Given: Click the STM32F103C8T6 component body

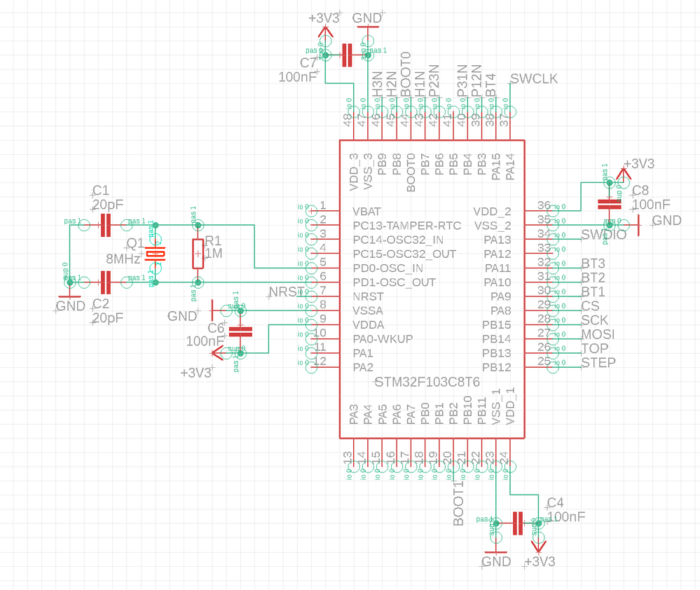Looking at the screenshot, I should pos(431,287).
